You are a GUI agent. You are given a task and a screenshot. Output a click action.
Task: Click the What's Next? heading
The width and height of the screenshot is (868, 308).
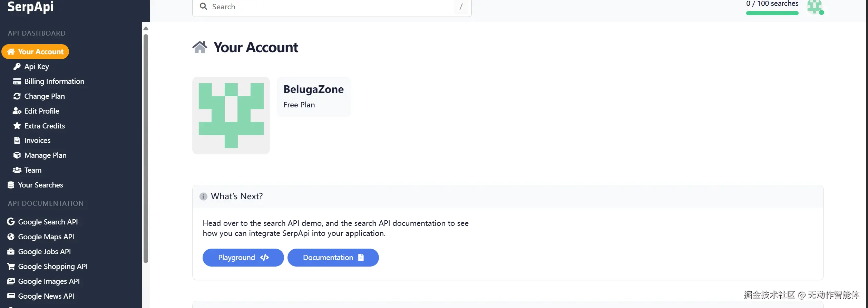coord(237,196)
